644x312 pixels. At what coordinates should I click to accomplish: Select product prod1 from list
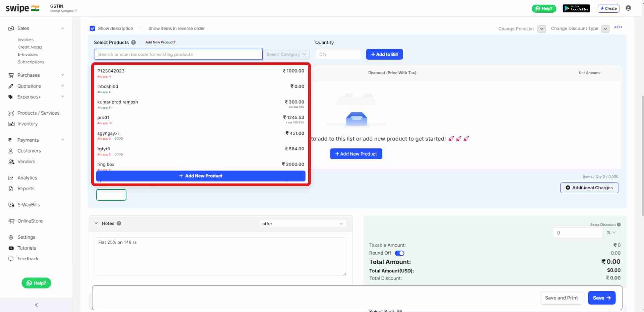[x=201, y=120]
